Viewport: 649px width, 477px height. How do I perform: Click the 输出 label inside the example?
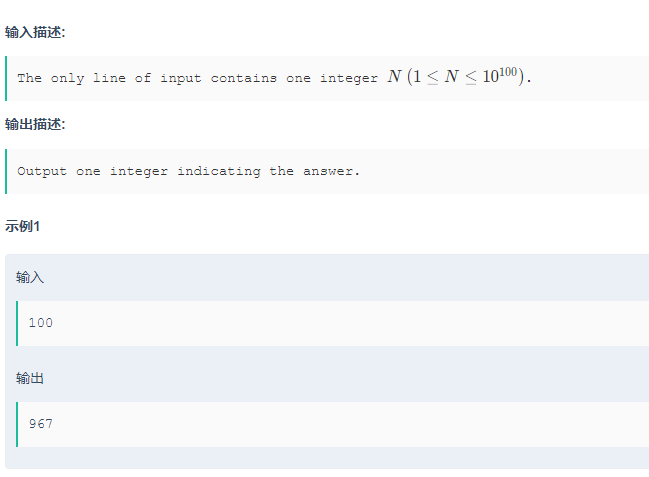[x=30, y=378]
